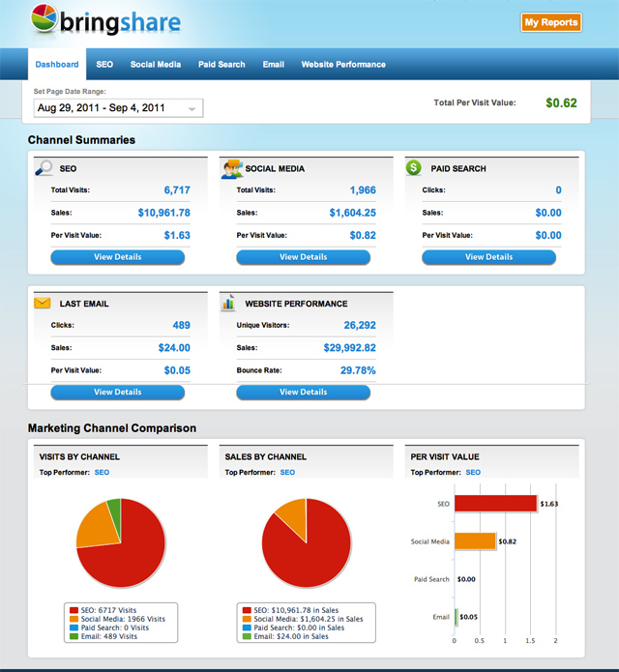Click green swatch beside 'Email: 489 Visits'
Viewport: 619px width, 672px height.
coord(74,636)
